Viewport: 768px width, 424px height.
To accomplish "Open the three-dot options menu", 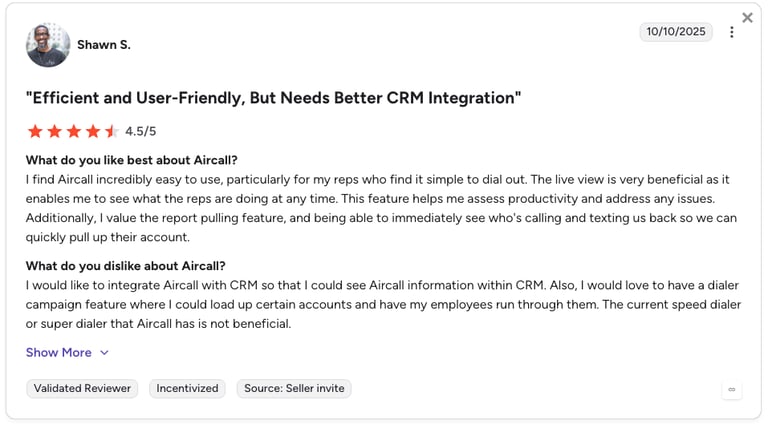I will coord(731,32).
